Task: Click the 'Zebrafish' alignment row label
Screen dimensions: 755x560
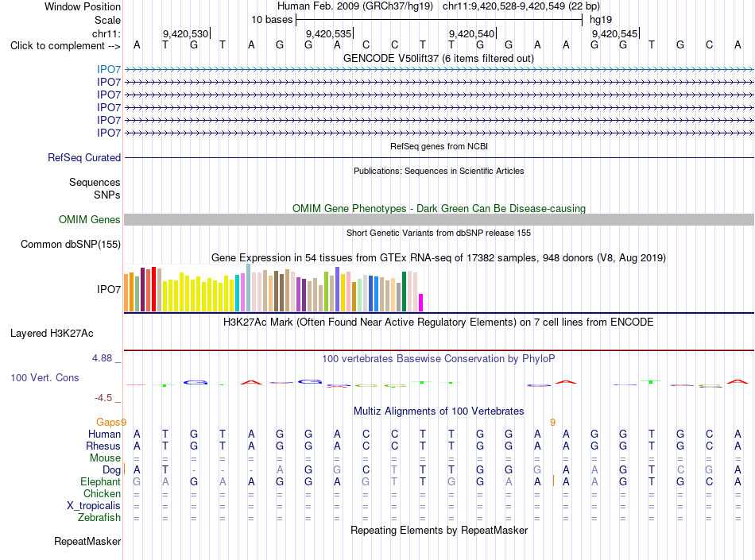Action: pos(99,518)
